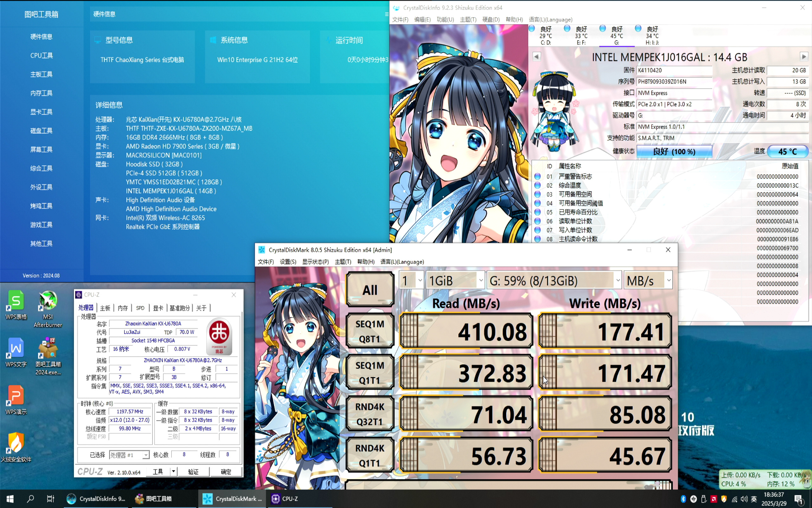Switch to CPU-Z 主板 tab
Image resolution: width=812 pixels, height=508 pixels.
pyautogui.click(x=105, y=308)
